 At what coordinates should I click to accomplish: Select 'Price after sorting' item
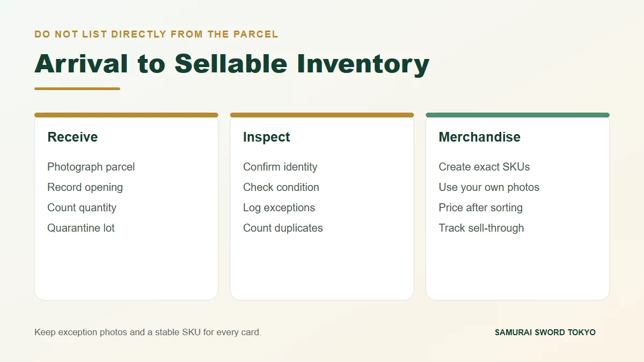[x=480, y=208]
